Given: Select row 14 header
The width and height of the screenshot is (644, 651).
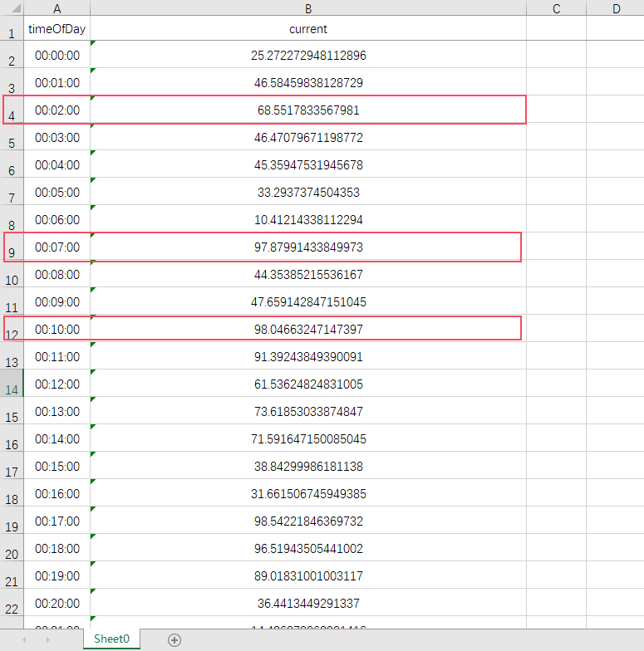Looking at the screenshot, I should 12,389.
